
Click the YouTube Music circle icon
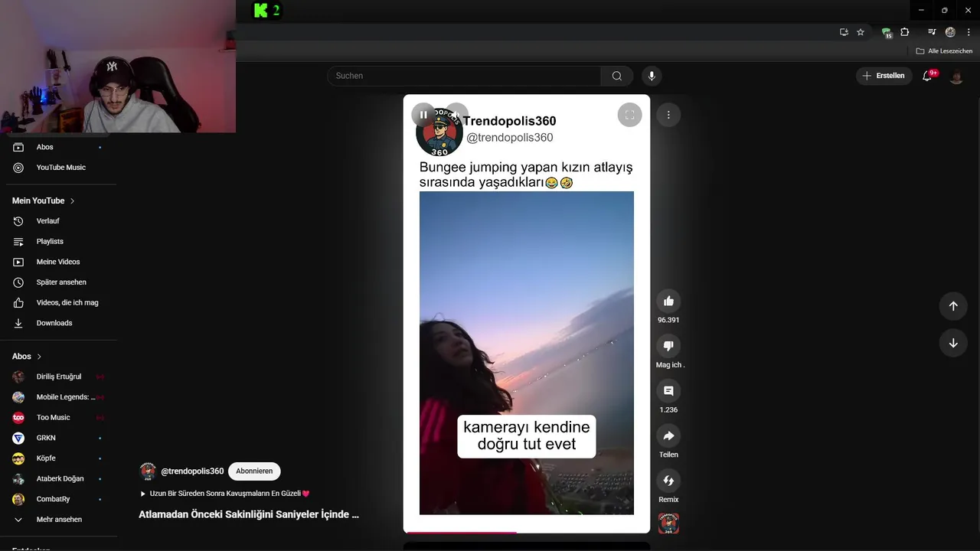19,168
